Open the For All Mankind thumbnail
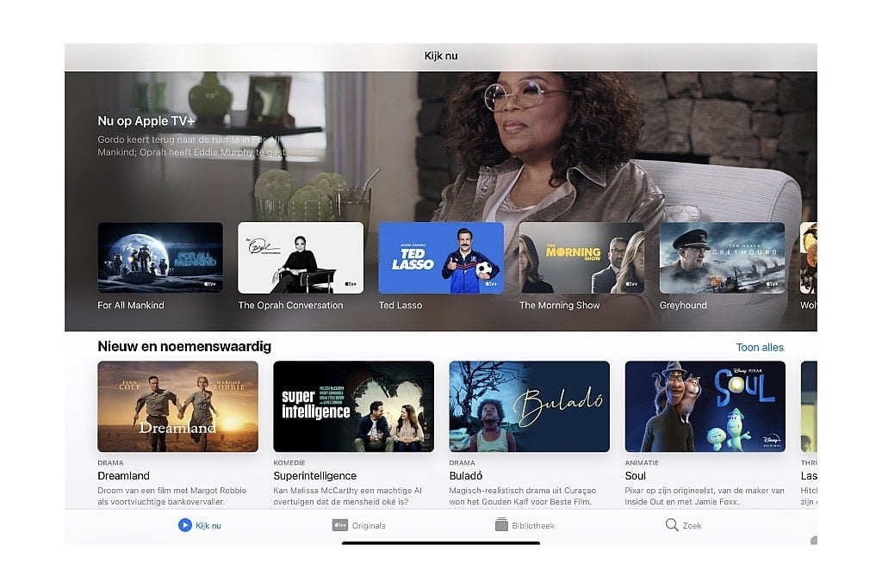This screenshot has height=588, width=882. 160,257
